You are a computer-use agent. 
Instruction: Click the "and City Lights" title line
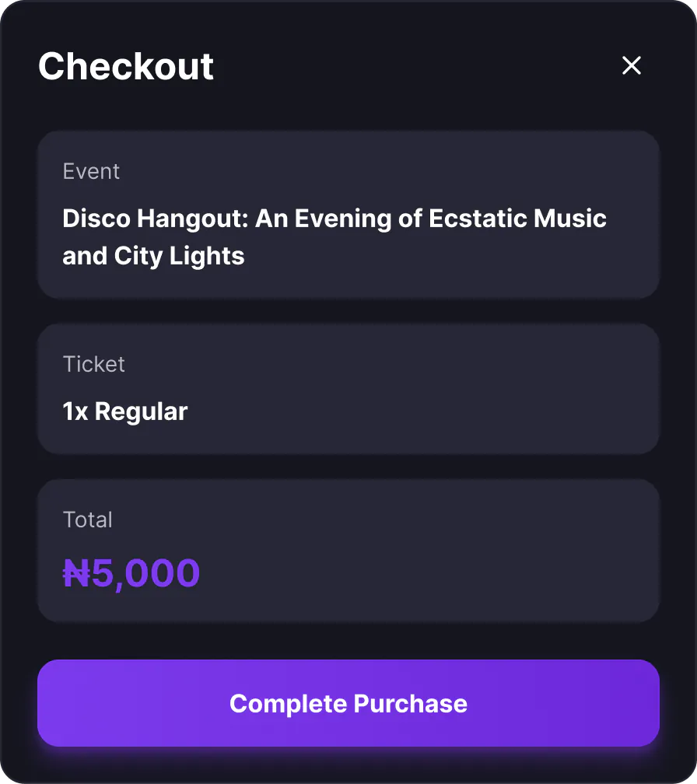153,256
